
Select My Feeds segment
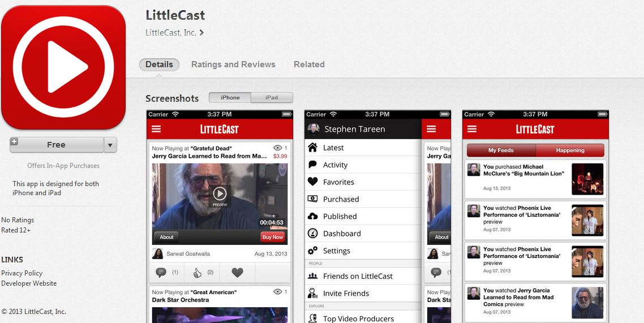click(501, 150)
